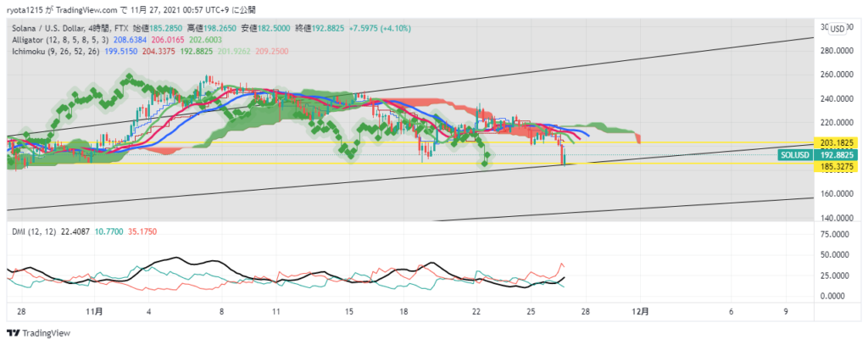
Task: Click the SOLUSD symbol price tag
Action: point(795,155)
